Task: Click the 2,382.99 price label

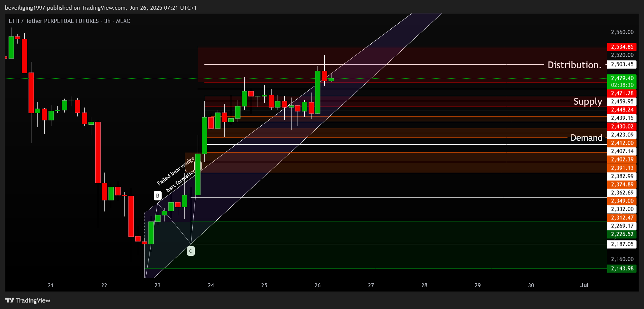Action: pyautogui.click(x=622, y=176)
